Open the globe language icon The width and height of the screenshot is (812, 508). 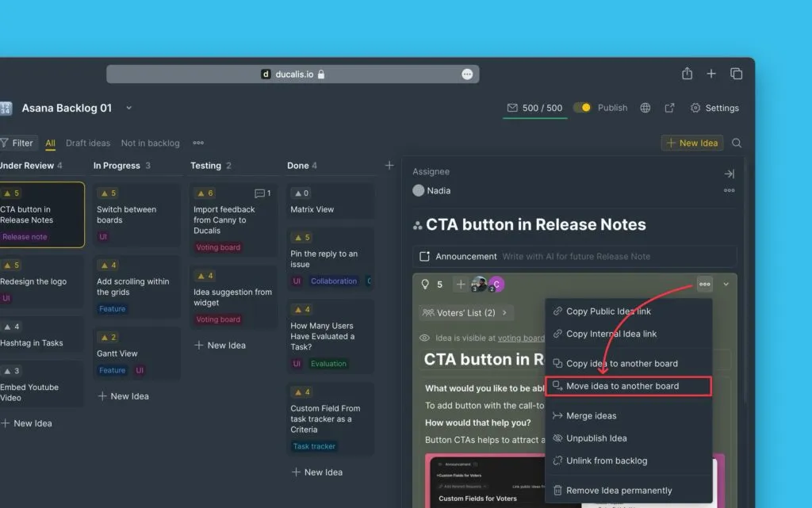pos(645,108)
